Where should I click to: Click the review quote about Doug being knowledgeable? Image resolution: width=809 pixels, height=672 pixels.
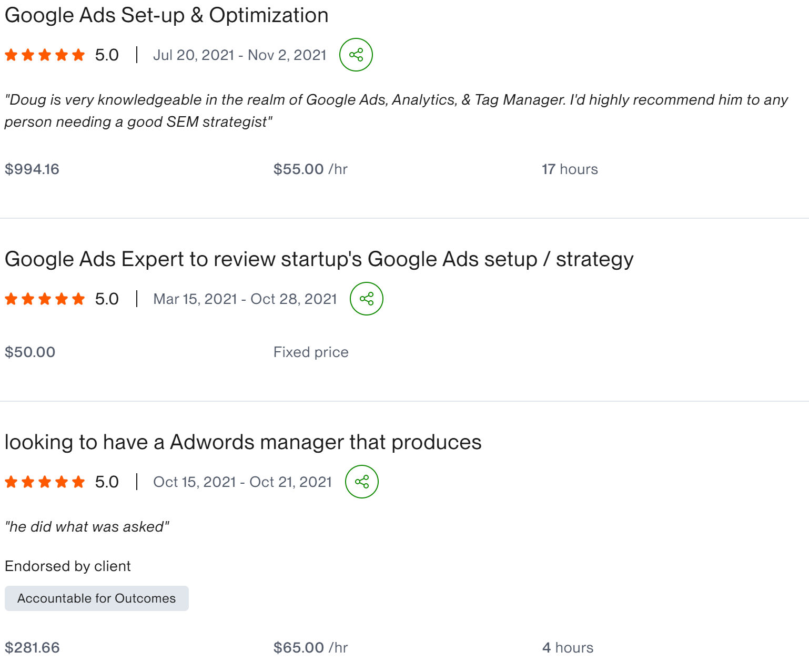(x=396, y=111)
